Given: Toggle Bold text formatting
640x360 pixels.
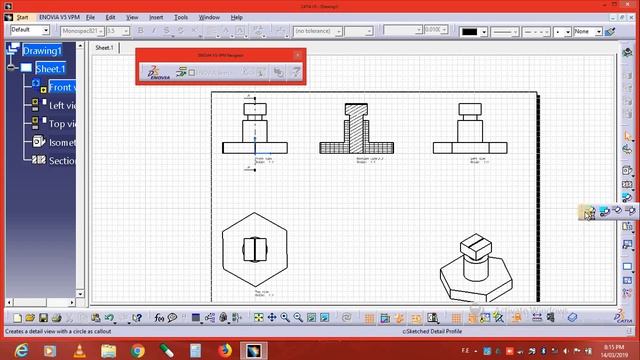Looking at the screenshot, I should point(141,31).
